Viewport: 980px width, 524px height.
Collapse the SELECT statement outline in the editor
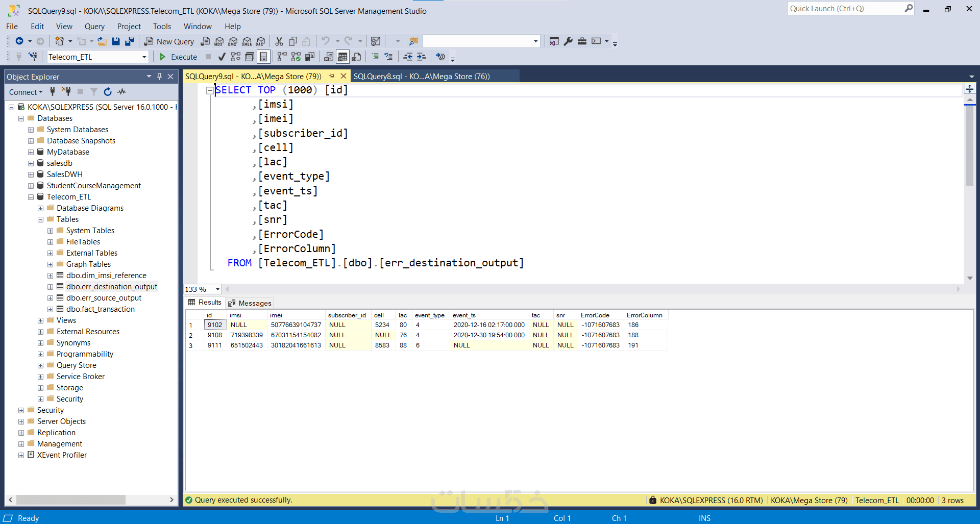[210, 90]
